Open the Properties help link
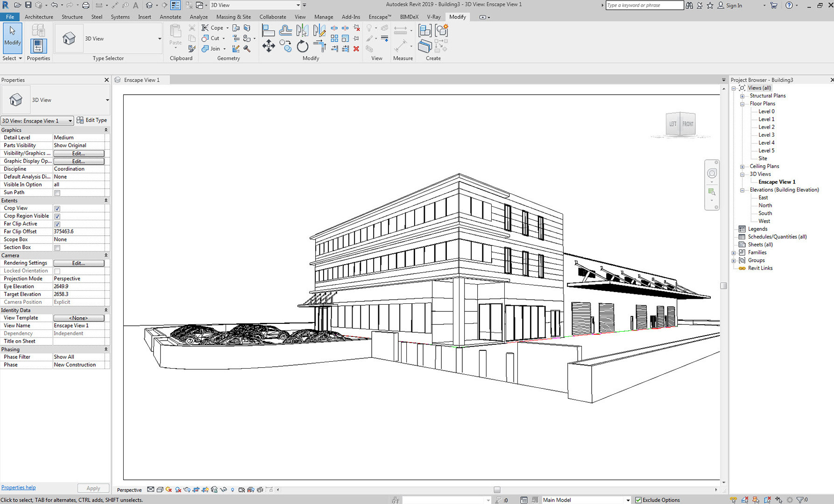Screen dimensions: 834x504 [x=19, y=487]
